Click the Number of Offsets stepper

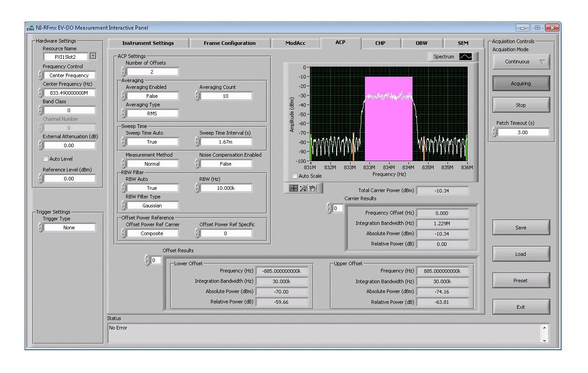tap(124, 72)
